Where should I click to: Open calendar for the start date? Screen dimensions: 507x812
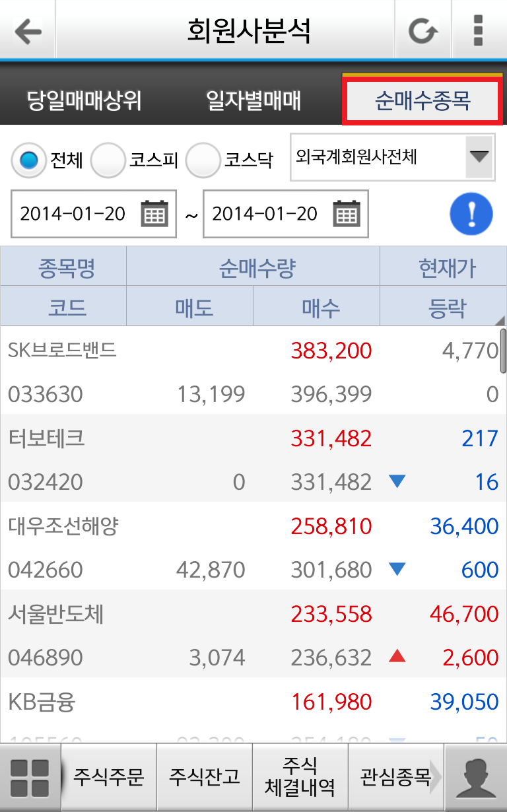[x=155, y=213]
